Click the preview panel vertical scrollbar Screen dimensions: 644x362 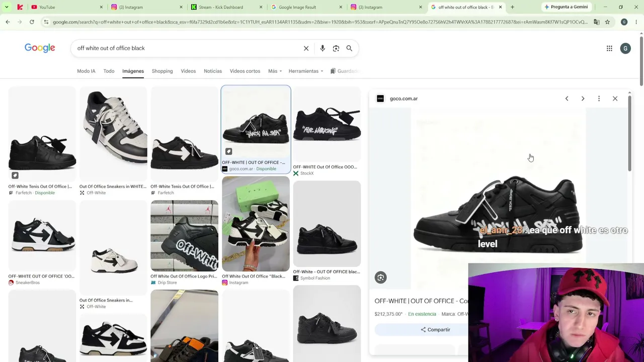point(629,133)
